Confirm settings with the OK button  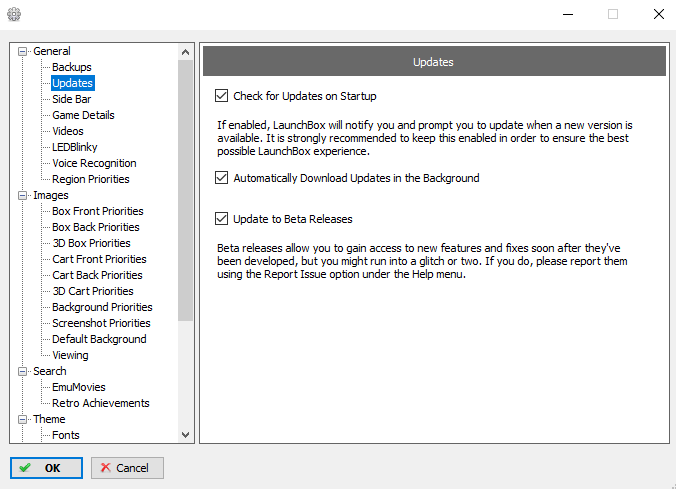[x=46, y=468]
